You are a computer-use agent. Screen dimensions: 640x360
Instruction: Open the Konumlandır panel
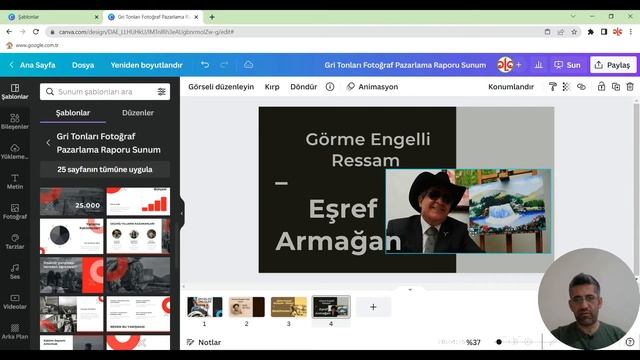(511, 87)
